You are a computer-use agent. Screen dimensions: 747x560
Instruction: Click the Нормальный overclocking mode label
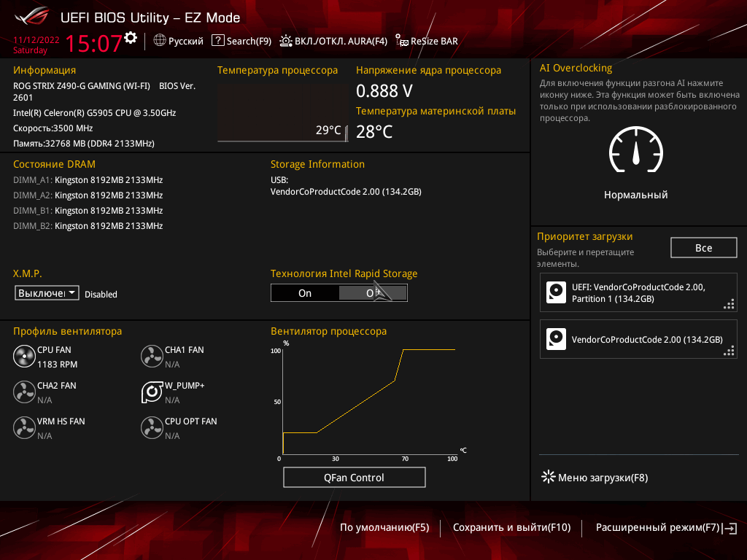[x=635, y=195]
